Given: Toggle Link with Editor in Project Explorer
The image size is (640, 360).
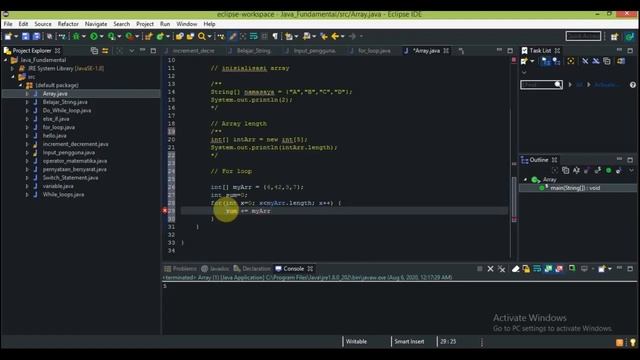Looking at the screenshot, I should [x=105, y=51].
